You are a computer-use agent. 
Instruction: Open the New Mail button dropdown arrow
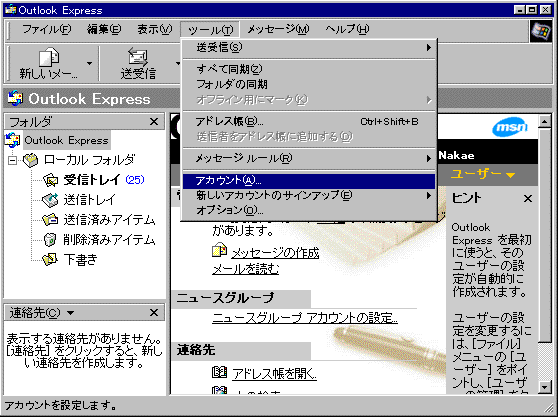(x=89, y=63)
